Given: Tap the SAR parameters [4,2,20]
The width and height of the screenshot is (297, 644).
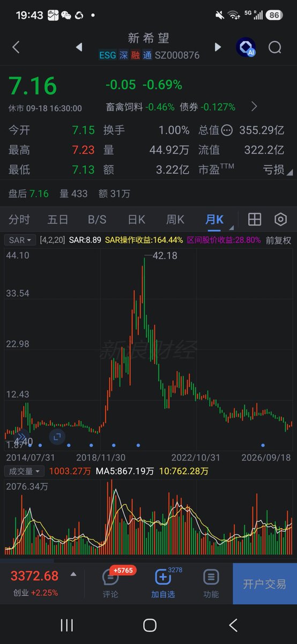Looking at the screenshot, I should [x=53, y=240].
